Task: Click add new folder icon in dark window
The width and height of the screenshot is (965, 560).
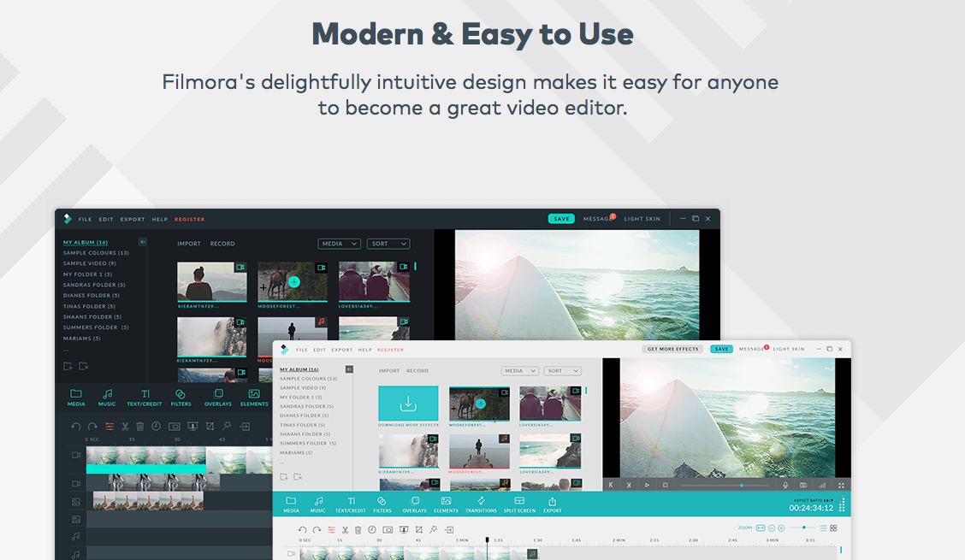Action: 68,366
